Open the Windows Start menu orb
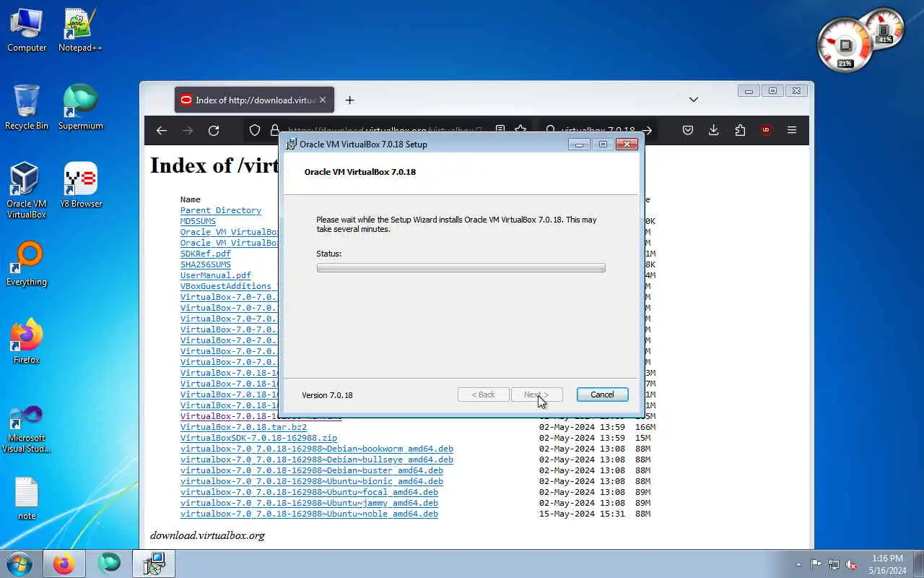The image size is (924, 578). click(x=19, y=564)
